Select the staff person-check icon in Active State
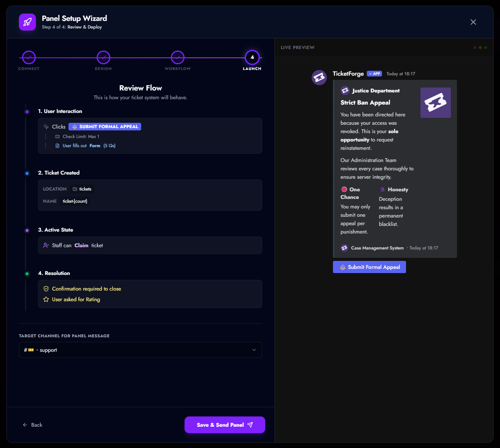Screen dimensions: 500x448 point(46,245)
